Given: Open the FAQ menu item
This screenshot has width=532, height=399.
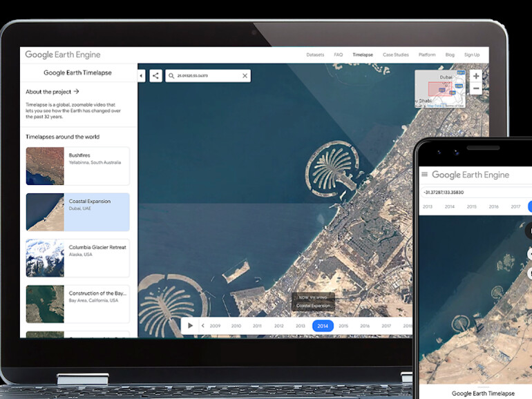Looking at the screenshot, I should 339,55.
